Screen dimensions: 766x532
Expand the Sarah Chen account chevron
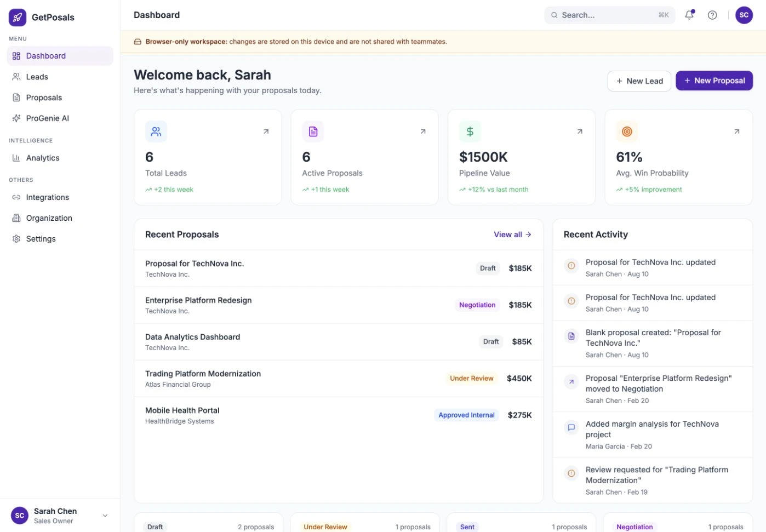[x=105, y=516]
